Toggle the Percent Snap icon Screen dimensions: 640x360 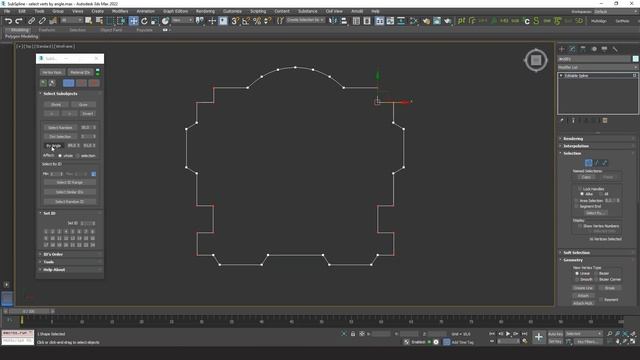[257, 21]
